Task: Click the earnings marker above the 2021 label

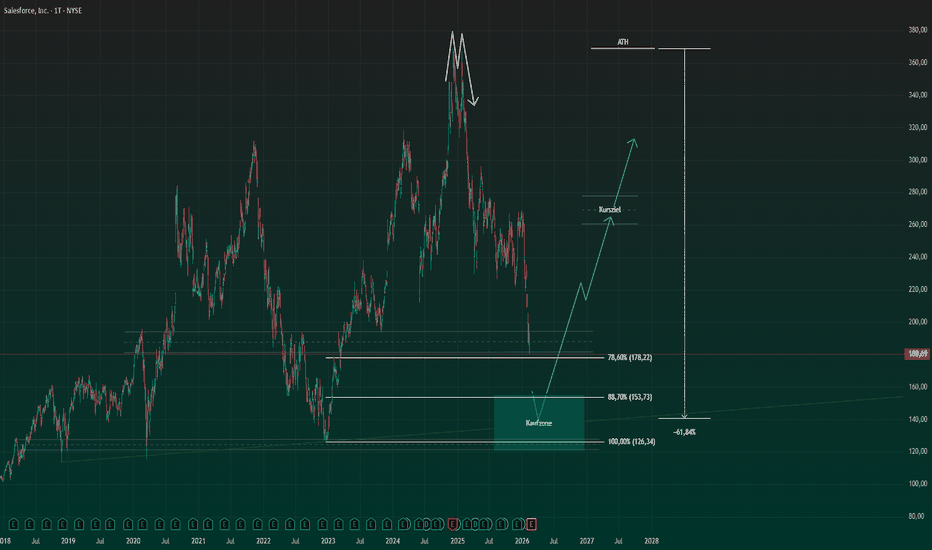Action: point(193,524)
